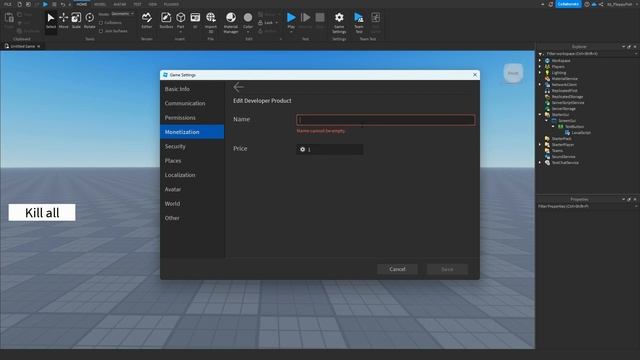Click the Workspace globe icon in Explorer
640x360 pixels.
pyautogui.click(x=547, y=60)
